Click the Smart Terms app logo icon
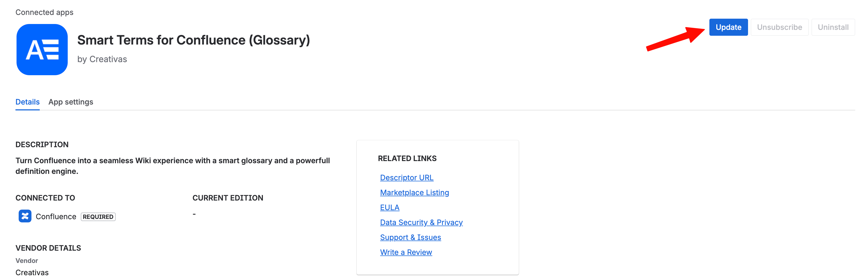The width and height of the screenshot is (868, 280). coord(42,50)
